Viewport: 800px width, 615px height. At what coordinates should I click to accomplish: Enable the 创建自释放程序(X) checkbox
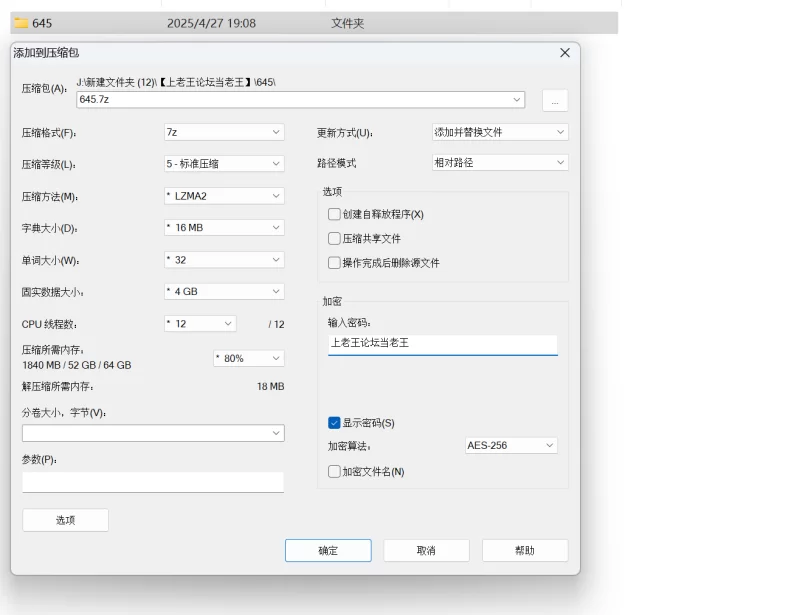334,214
